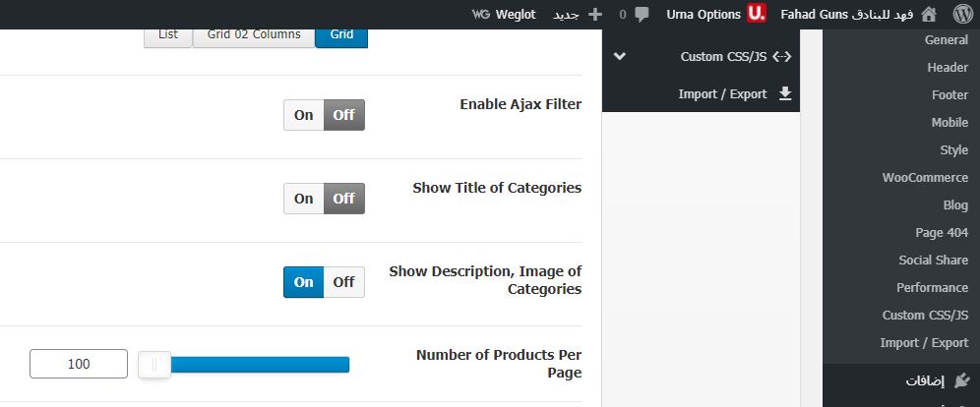Open Import / Export options panel section

point(701,93)
